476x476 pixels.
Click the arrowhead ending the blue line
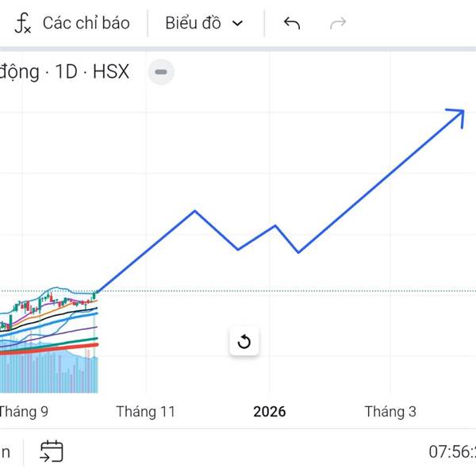[x=457, y=115]
